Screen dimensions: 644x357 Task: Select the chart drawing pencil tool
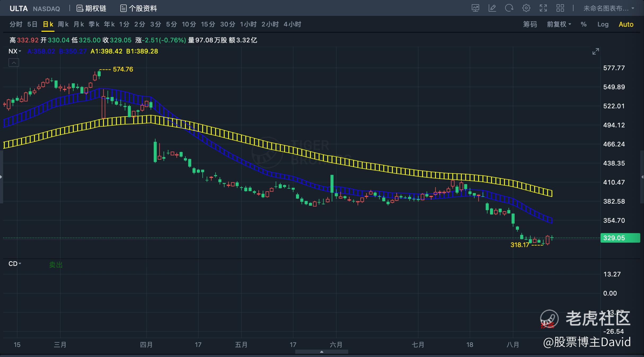tap(492, 8)
